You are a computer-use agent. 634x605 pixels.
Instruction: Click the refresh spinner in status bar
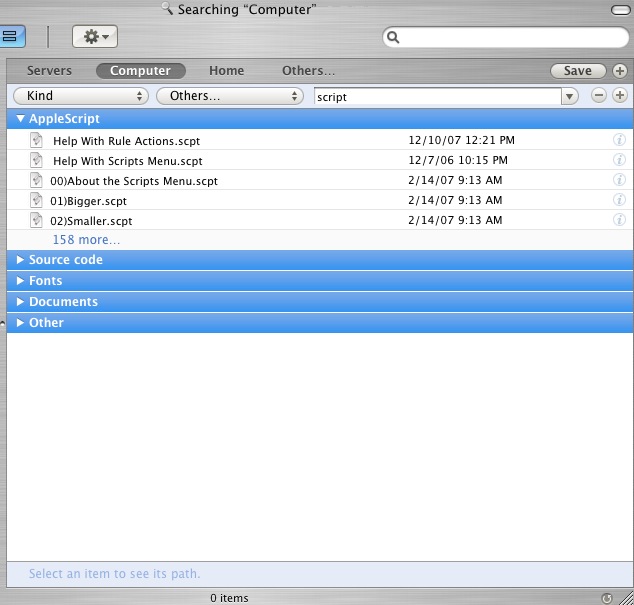(x=607, y=598)
